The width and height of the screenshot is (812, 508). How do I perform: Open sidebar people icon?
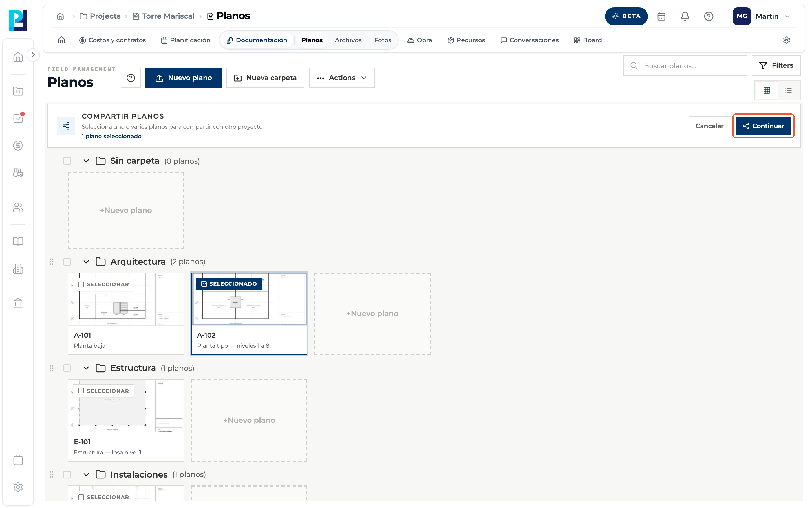pos(18,207)
